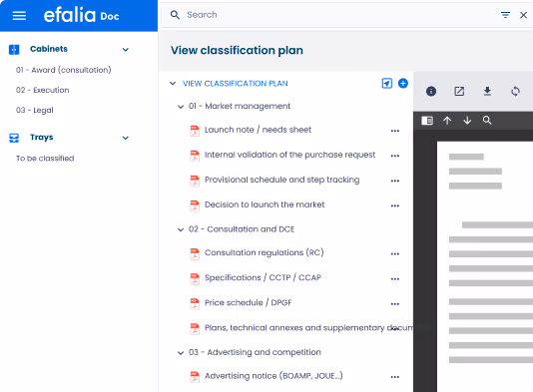533x392 pixels.
Task: Download the previewed document
Action: [x=487, y=91]
